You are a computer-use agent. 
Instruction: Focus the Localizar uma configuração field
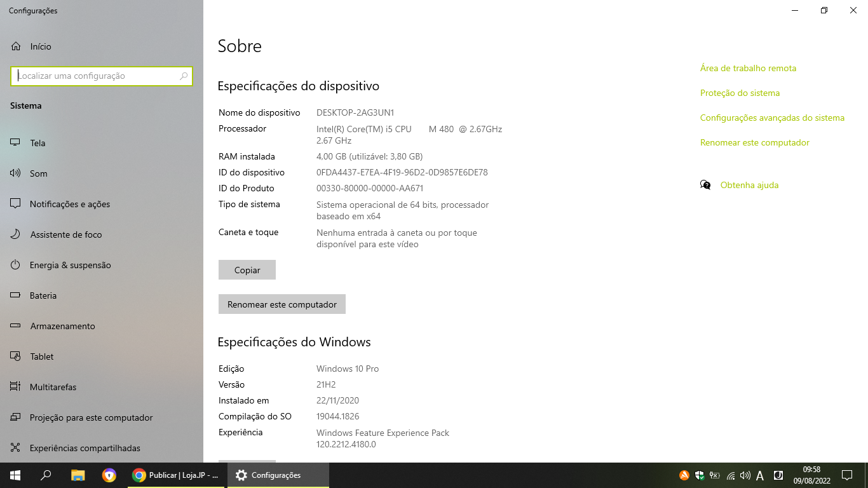pyautogui.click(x=102, y=76)
